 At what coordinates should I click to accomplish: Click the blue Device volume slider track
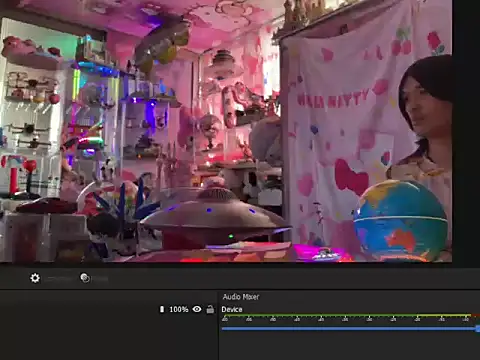pyautogui.click(x=348, y=329)
